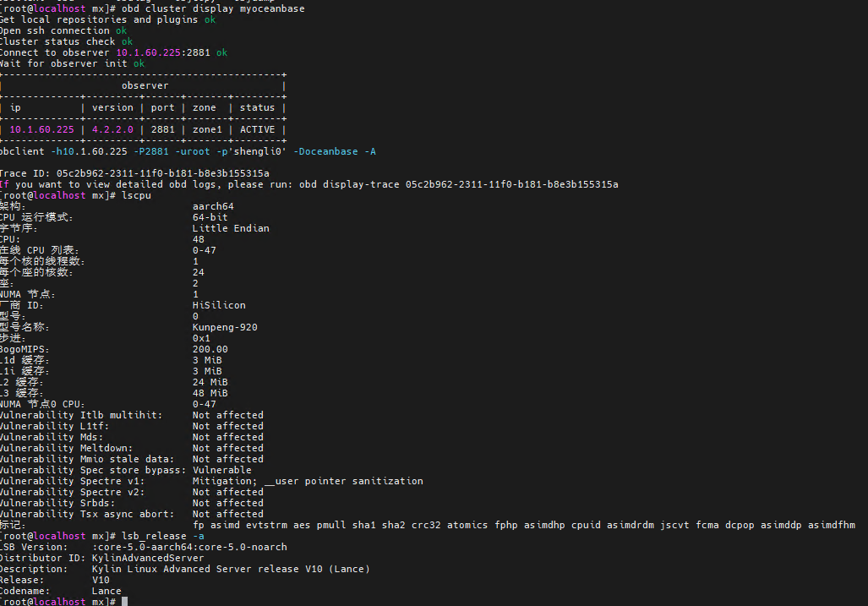The height and width of the screenshot is (606, 868).
Task: Click the 'ip' column header
Action: pos(15,107)
